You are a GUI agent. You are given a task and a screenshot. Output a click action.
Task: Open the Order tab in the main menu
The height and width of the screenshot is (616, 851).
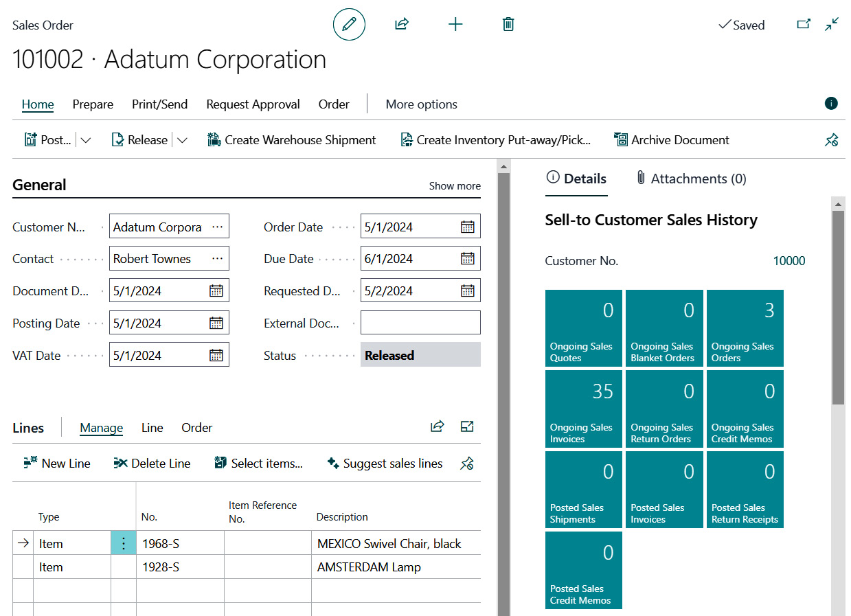(334, 104)
